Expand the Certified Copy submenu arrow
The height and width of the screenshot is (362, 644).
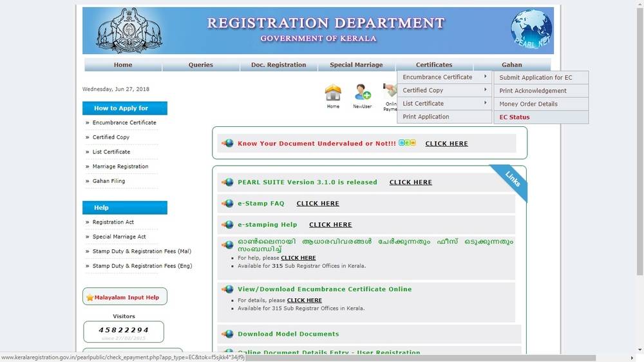[485, 90]
